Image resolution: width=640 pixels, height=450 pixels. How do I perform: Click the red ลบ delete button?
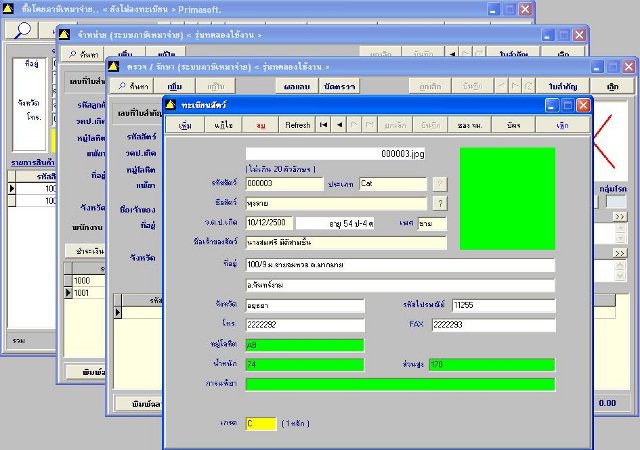[x=260, y=127]
